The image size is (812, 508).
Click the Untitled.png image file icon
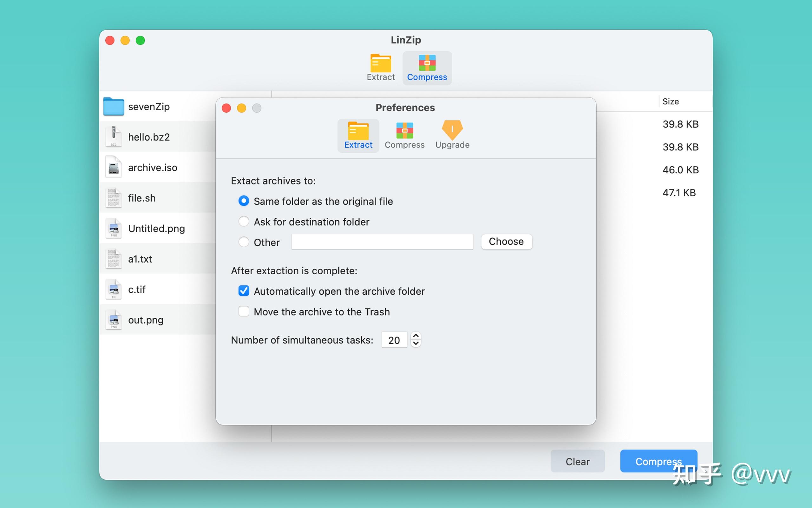(x=114, y=228)
